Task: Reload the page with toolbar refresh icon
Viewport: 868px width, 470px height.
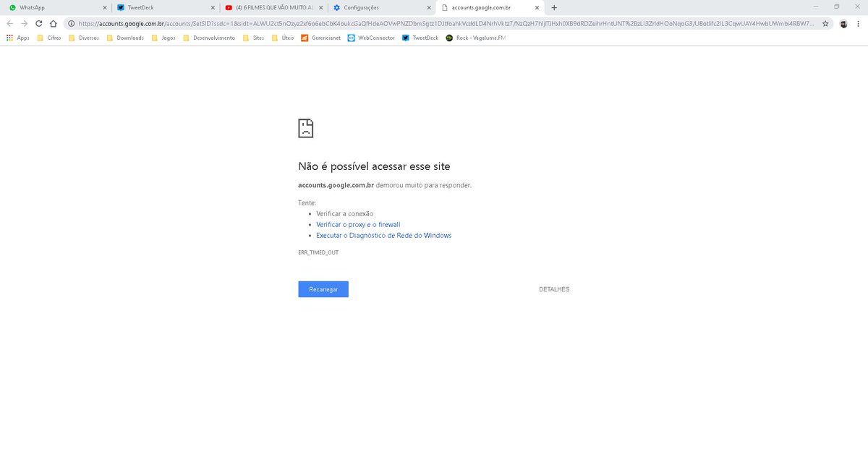Action: [39, 23]
